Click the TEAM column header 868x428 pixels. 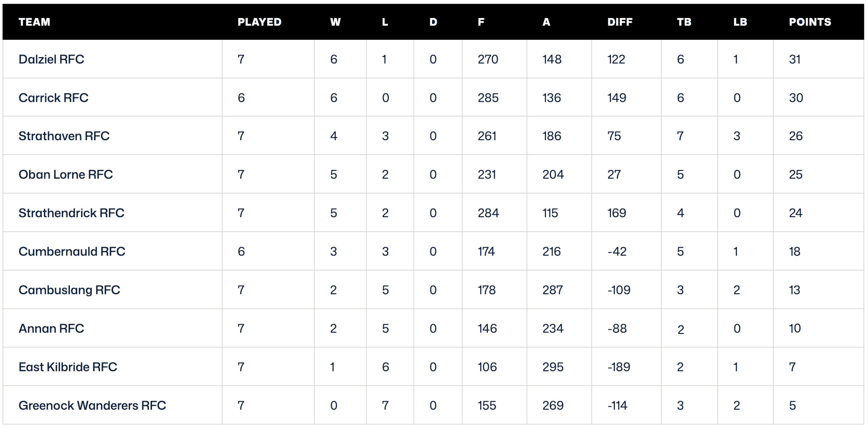click(34, 22)
